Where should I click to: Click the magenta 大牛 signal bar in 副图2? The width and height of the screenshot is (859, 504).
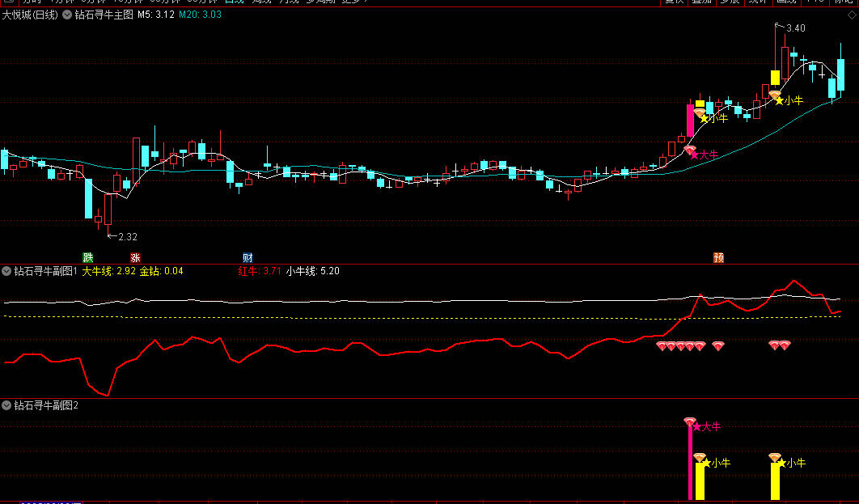pos(690,463)
